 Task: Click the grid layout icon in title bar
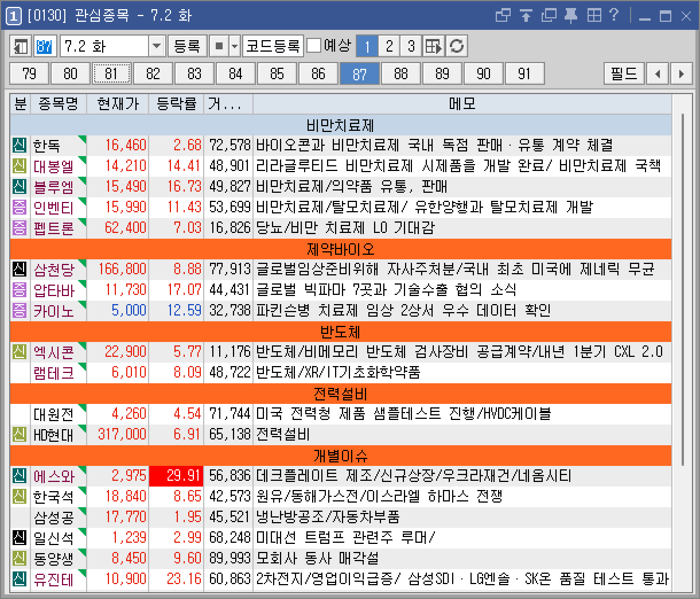[x=594, y=15]
